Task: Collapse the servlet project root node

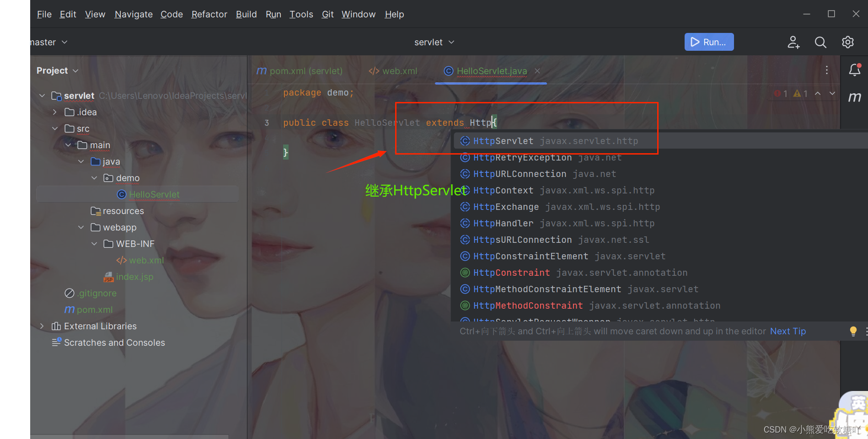Action: (42, 96)
